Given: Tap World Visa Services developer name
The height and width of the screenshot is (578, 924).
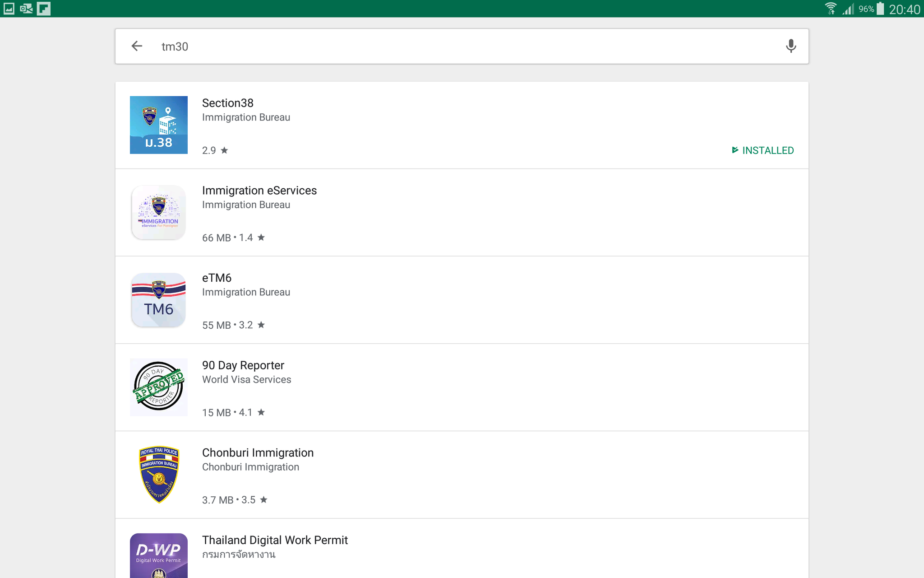Looking at the screenshot, I should click(247, 379).
